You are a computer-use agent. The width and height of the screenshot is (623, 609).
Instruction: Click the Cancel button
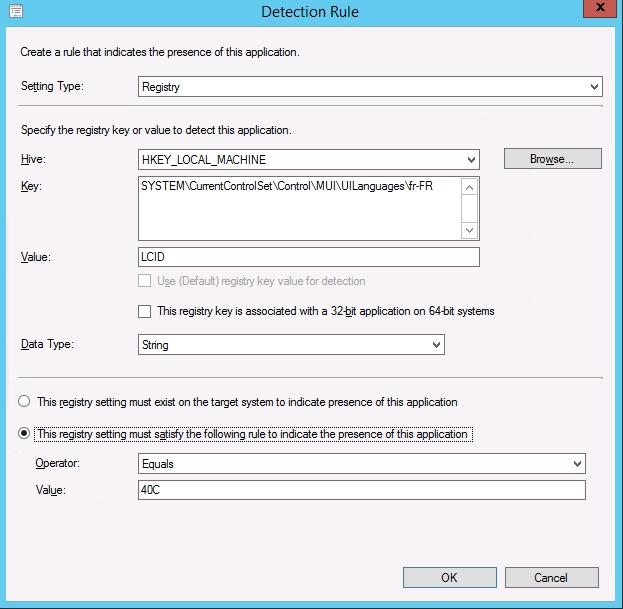coord(551,577)
